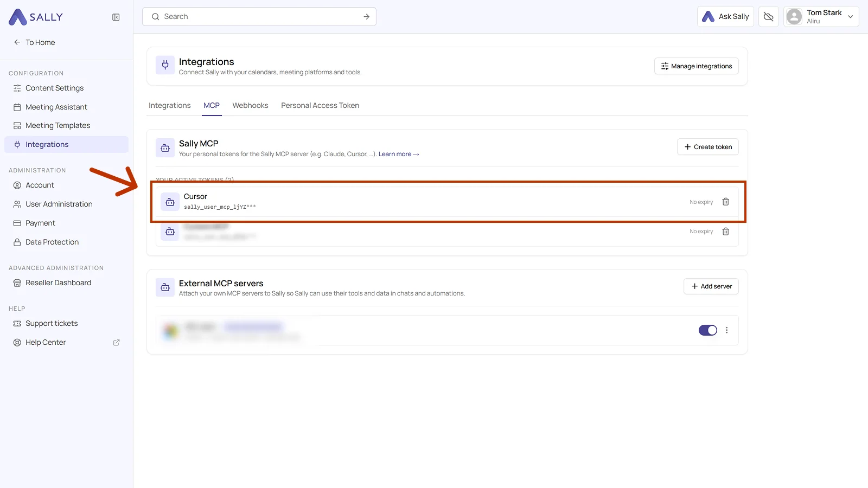Click Cursor token robot icon
Screen dimensions: 868x488
(x=170, y=202)
